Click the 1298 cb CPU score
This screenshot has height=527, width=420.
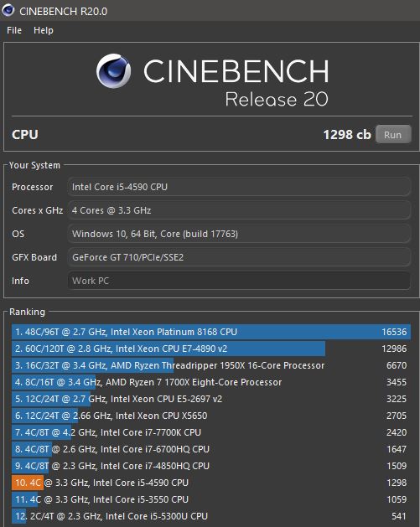[x=347, y=134]
